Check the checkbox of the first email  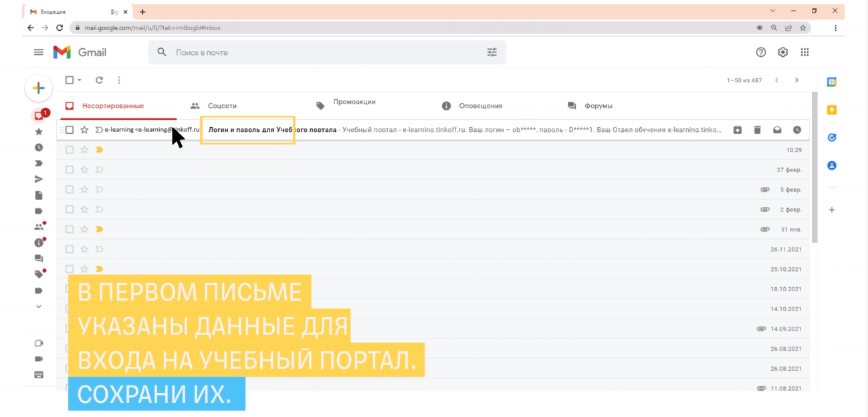click(x=69, y=129)
